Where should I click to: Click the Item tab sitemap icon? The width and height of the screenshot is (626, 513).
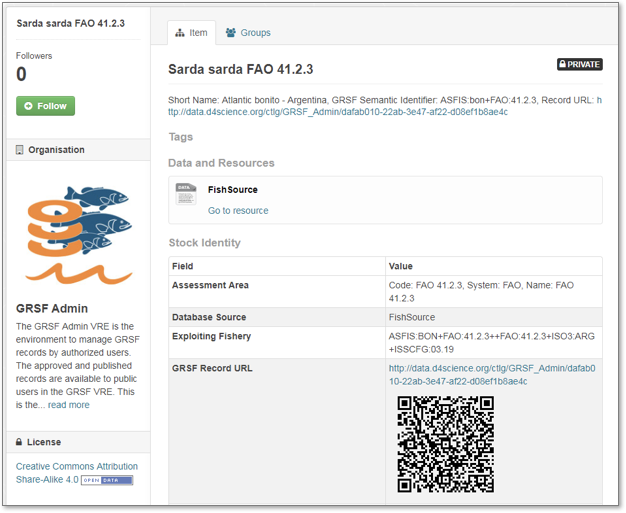click(180, 33)
